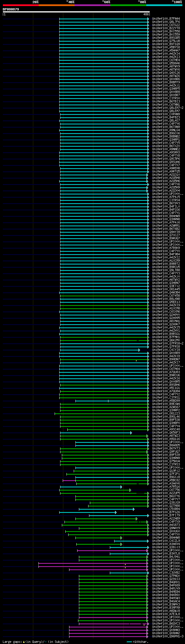Open hit UniRef100_C6TG22

[x=166, y=25]
